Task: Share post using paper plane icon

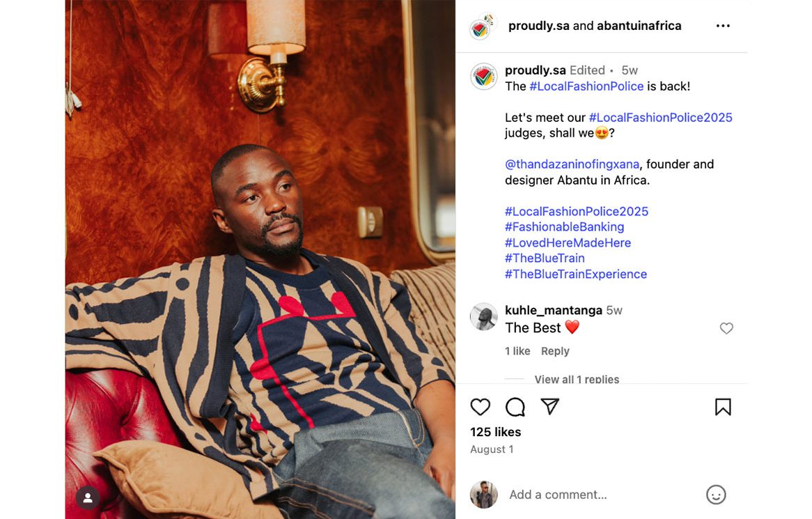Action: click(x=549, y=406)
